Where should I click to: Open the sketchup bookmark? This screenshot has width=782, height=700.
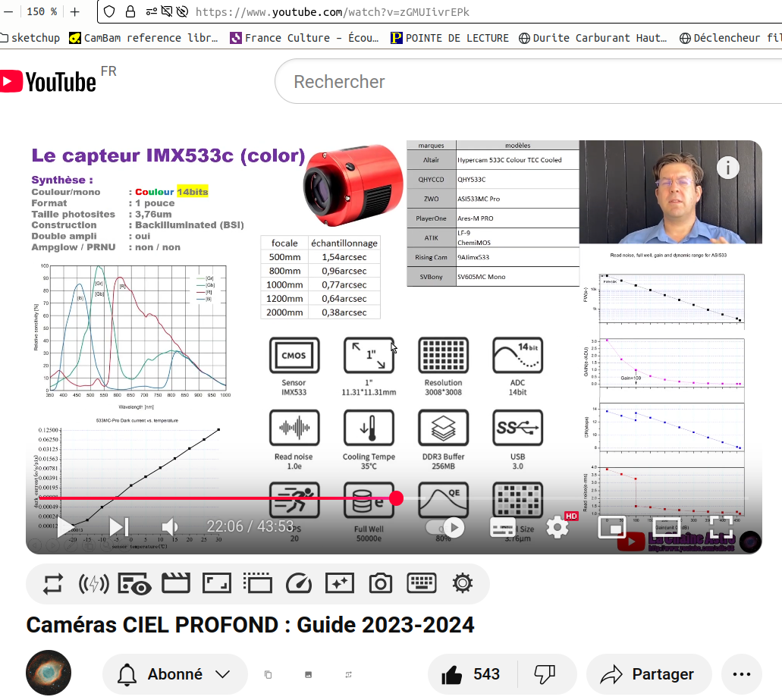(30, 38)
